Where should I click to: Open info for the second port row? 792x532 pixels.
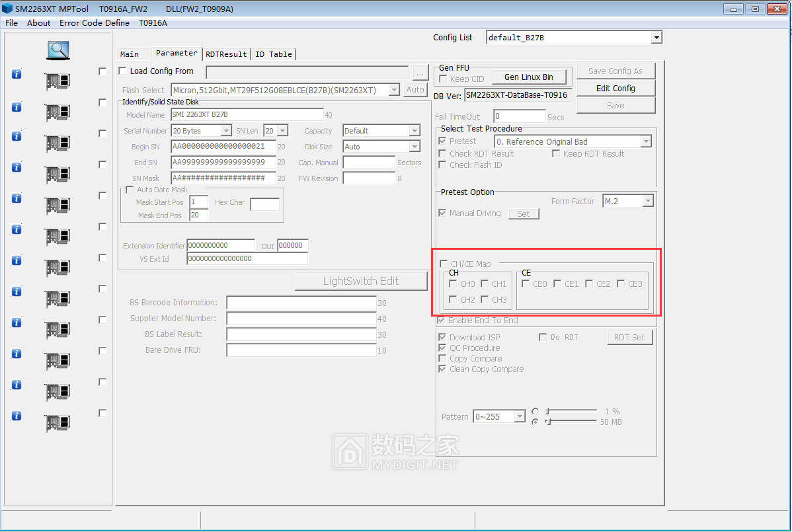17,107
